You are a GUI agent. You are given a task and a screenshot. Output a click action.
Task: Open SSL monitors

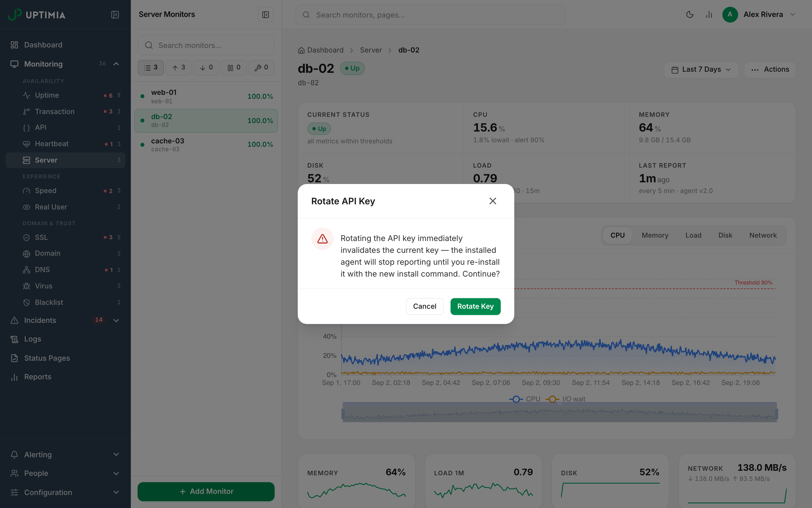[x=65, y=237]
